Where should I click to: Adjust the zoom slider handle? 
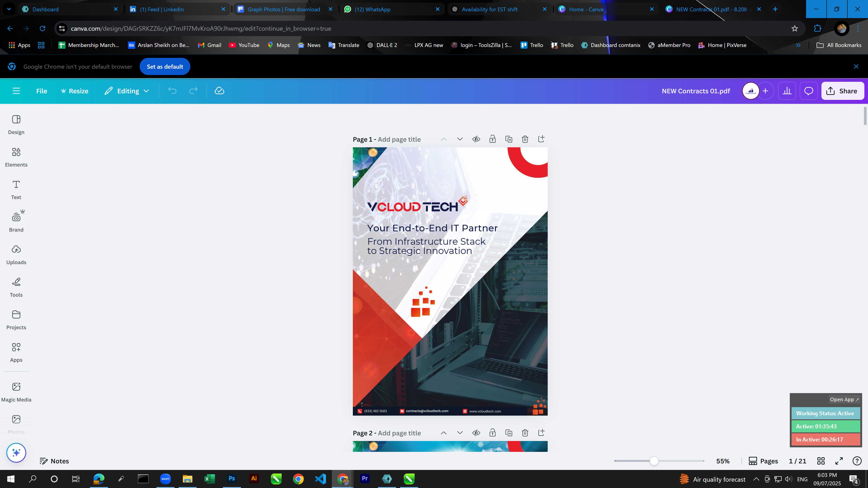[x=654, y=461]
